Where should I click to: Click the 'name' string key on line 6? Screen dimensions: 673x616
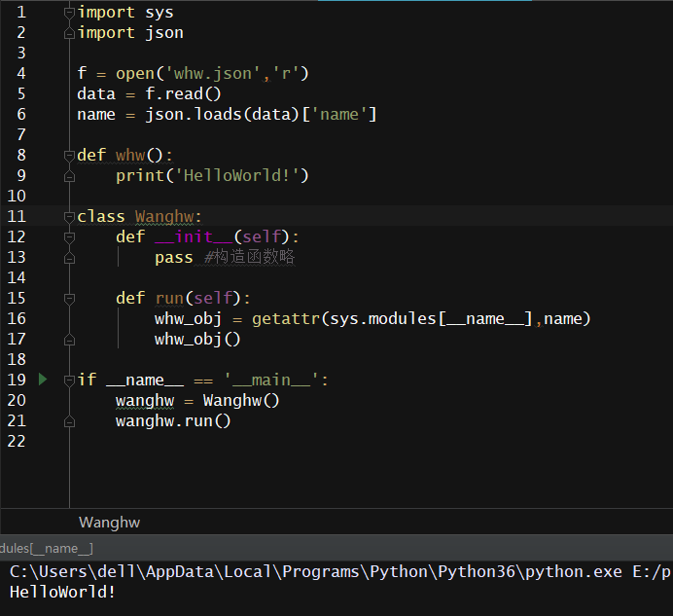tap(339, 114)
